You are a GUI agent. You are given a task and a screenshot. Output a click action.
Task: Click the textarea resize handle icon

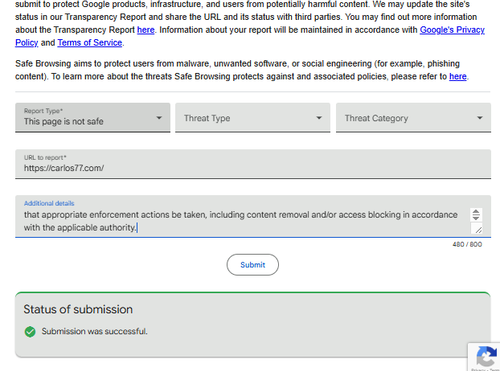coord(478,229)
